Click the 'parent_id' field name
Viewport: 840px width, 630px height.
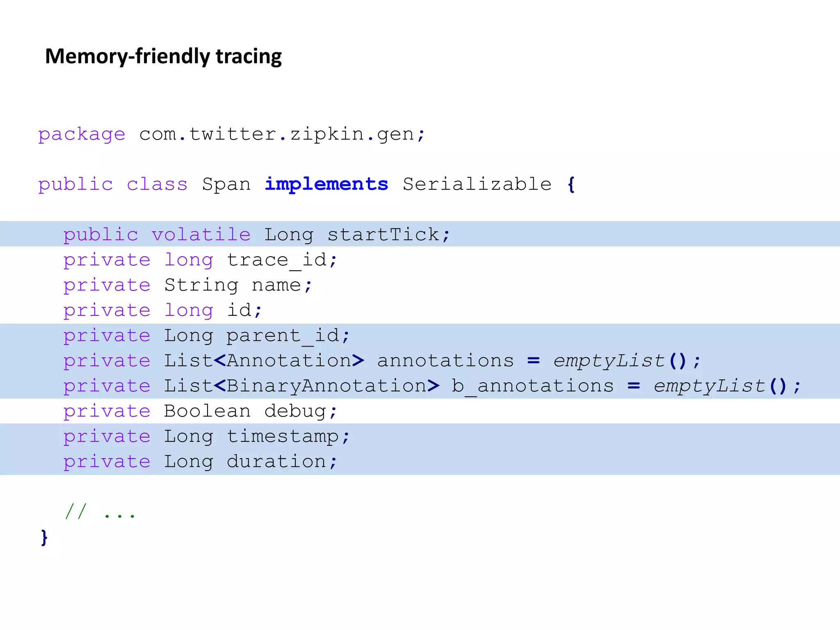point(283,336)
